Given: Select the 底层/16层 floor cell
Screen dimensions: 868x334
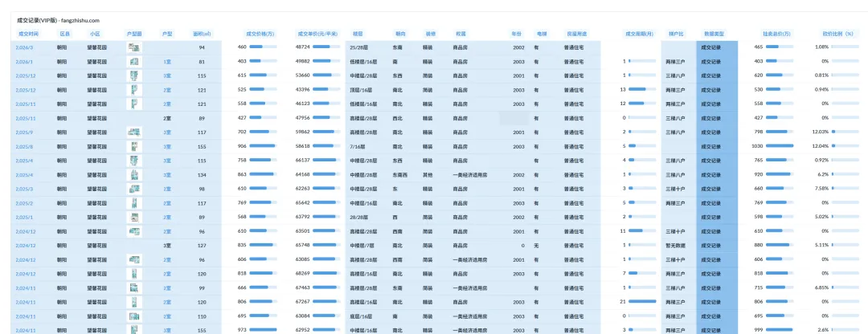Looking at the screenshot, I should (x=362, y=316).
